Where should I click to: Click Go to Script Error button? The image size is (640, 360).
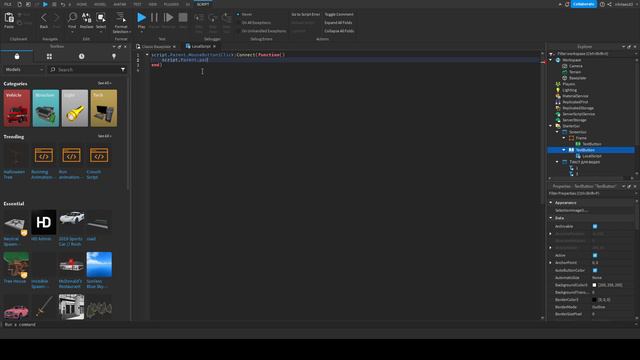point(305,14)
